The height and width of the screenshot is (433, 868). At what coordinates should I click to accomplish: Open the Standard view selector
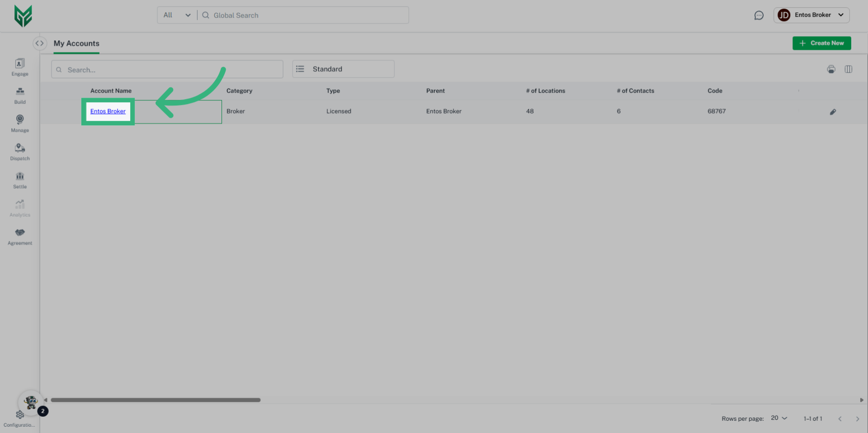[343, 69]
